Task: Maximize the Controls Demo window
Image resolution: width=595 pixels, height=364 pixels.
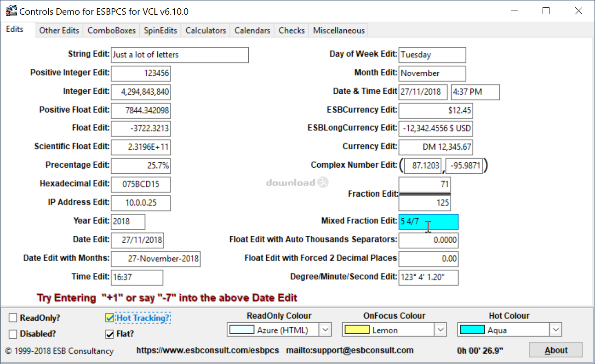Action: point(546,11)
